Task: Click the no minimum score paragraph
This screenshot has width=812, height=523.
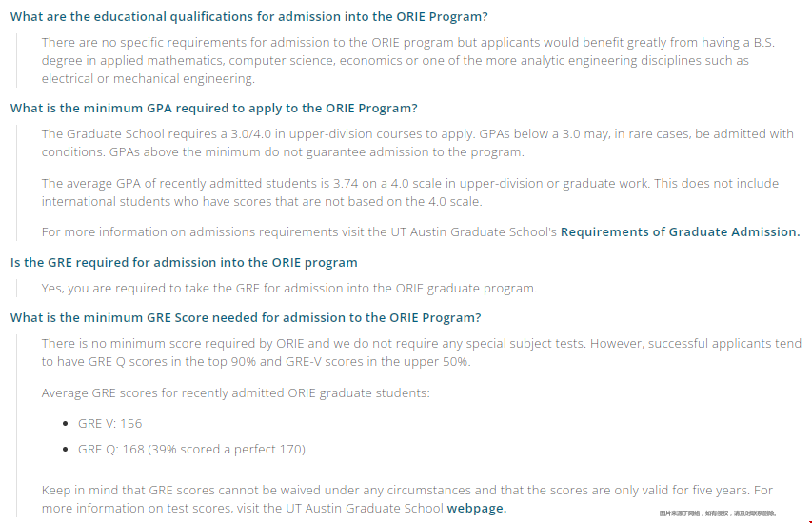Action: pos(421,352)
